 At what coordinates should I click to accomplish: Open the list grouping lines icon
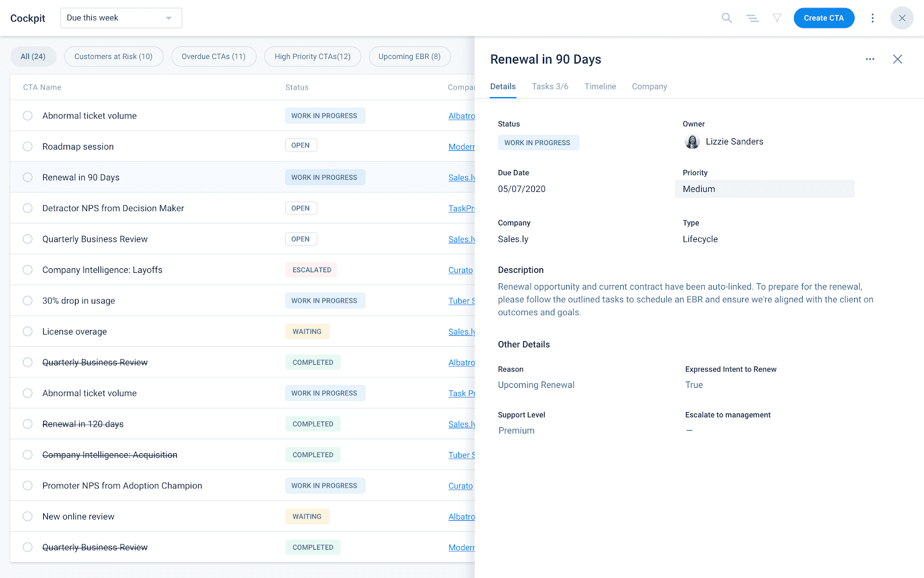752,18
